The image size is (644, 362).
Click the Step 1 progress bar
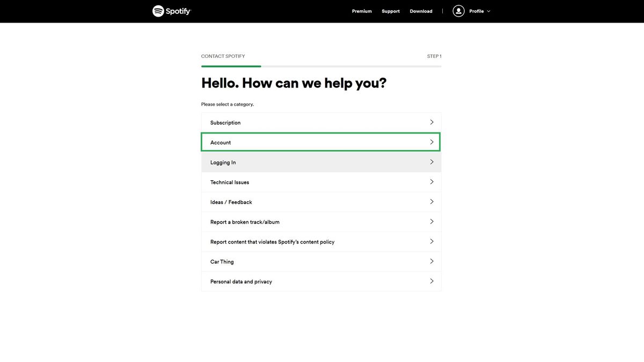coord(321,65)
